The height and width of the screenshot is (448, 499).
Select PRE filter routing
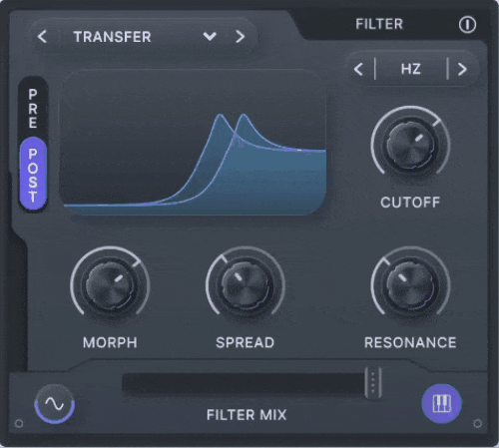[33, 109]
